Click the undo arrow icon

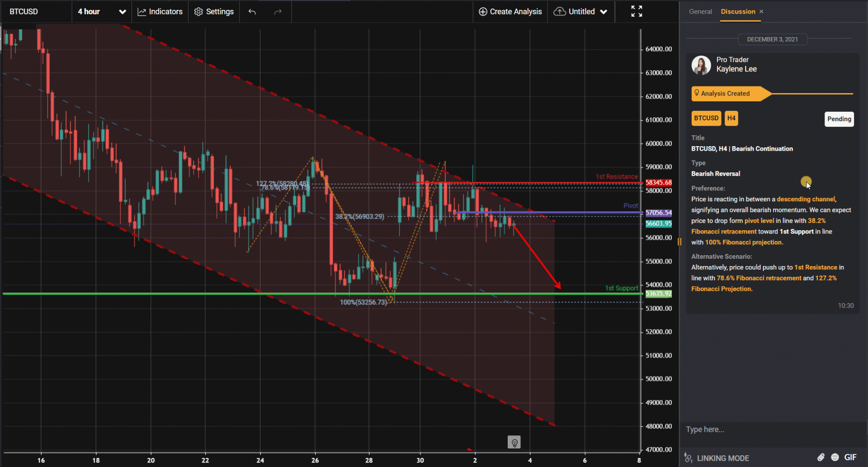tap(252, 12)
